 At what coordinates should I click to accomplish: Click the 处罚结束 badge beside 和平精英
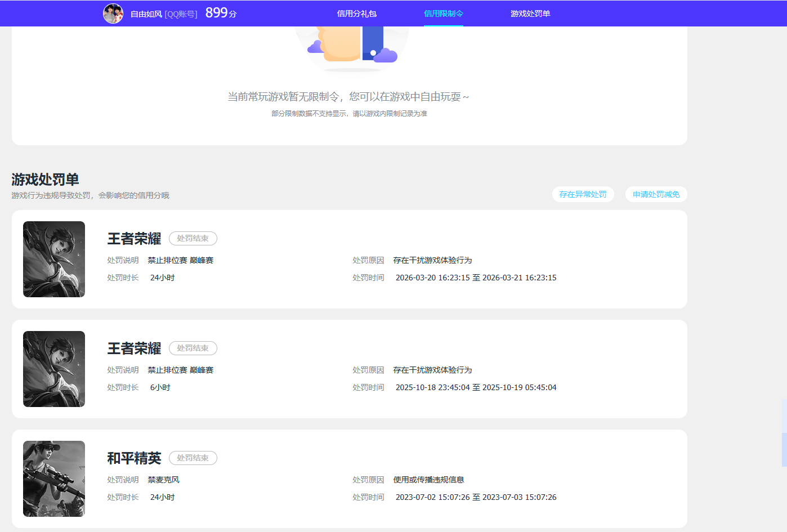point(193,458)
